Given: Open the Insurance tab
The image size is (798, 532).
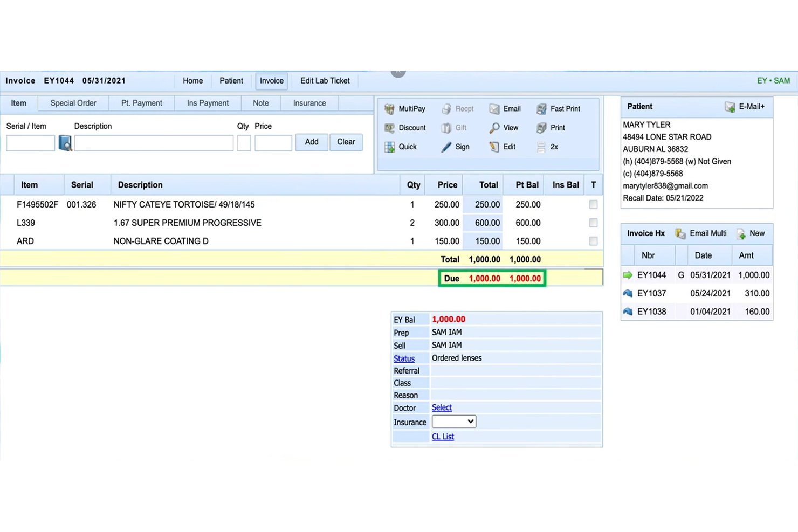Looking at the screenshot, I should pyautogui.click(x=309, y=103).
